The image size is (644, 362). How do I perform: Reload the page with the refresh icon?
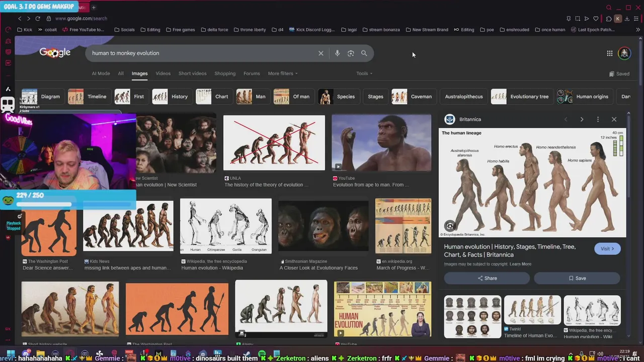38,19
